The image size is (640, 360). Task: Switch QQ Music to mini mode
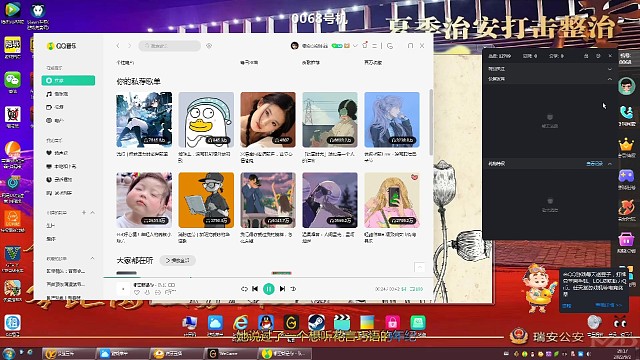(390, 46)
